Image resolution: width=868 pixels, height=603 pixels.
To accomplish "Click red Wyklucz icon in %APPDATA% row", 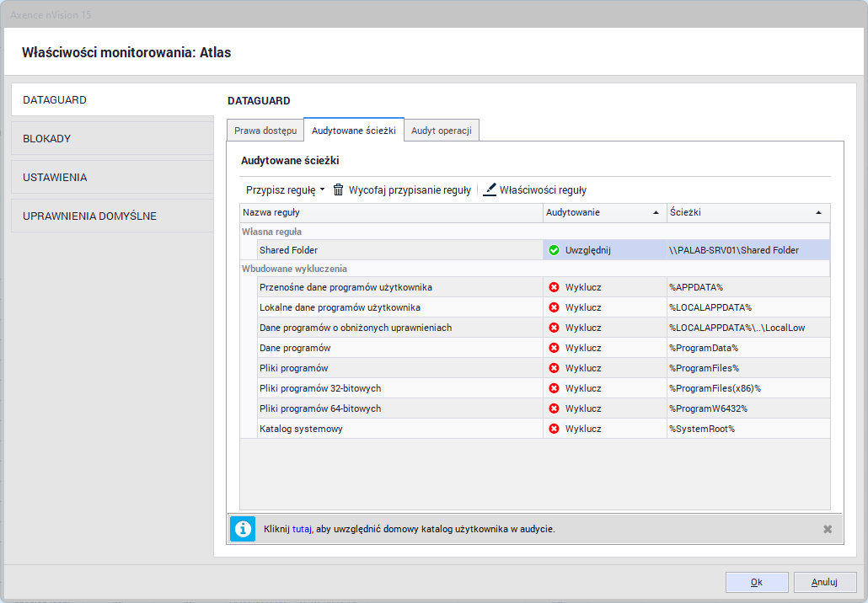I will pyautogui.click(x=554, y=287).
